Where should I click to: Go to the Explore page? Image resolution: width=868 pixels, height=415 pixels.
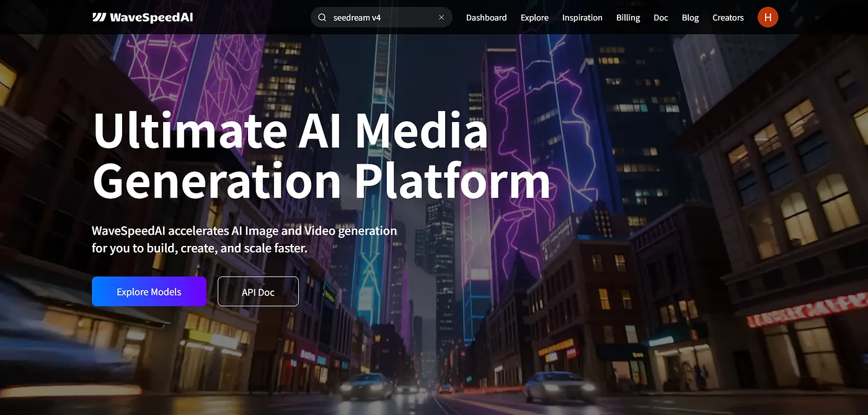(x=534, y=17)
